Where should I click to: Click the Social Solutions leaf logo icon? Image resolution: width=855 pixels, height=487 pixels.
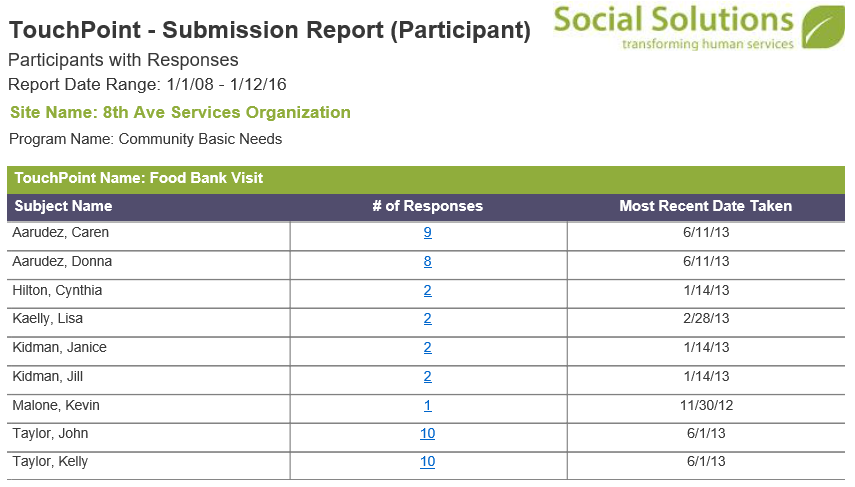(823, 27)
